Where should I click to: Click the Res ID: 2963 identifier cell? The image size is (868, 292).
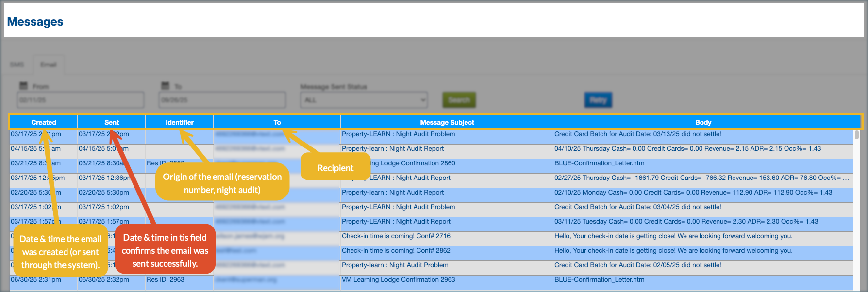point(166,280)
